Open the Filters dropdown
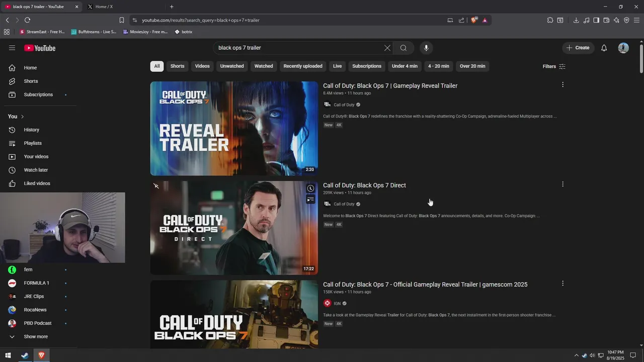 (554, 66)
